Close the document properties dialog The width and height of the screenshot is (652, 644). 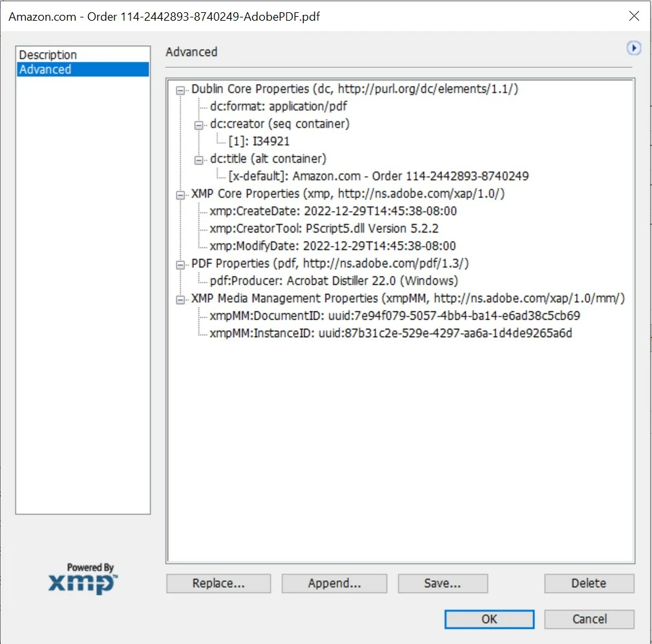(x=634, y=16)
